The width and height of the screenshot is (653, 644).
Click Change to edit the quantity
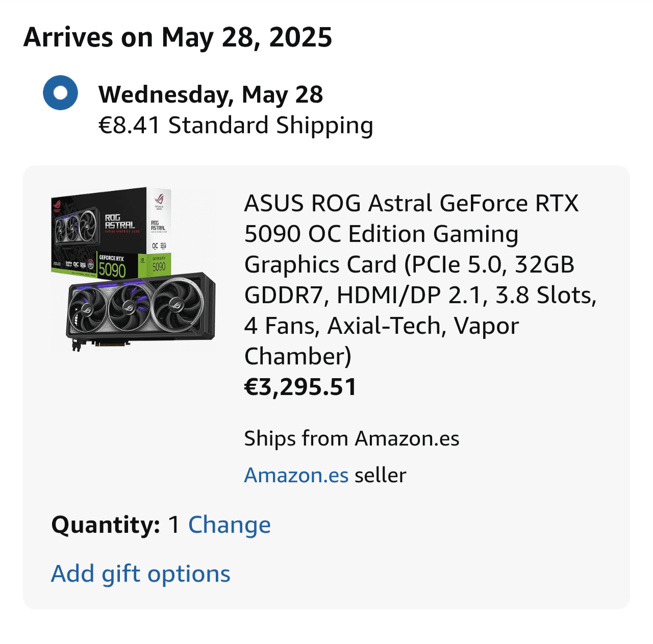click(x=230, y=525)
